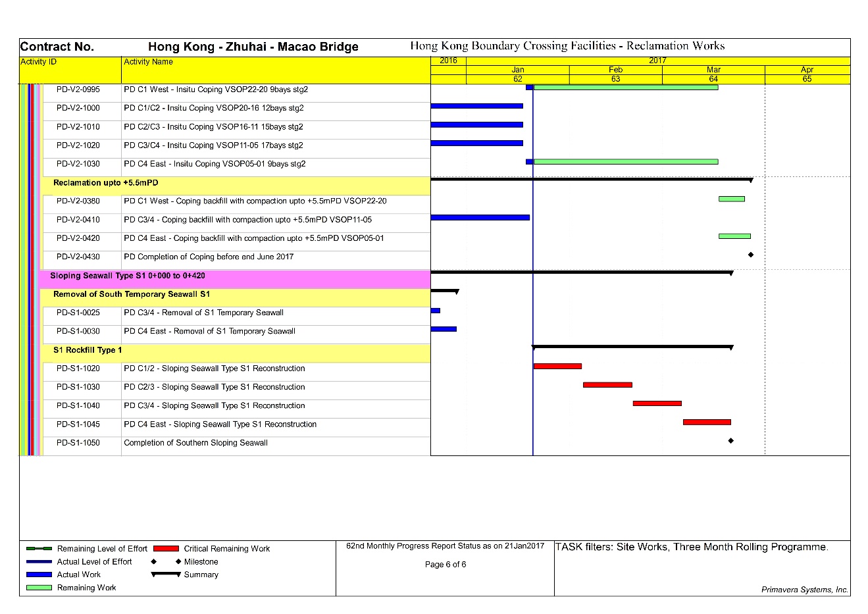
Task: Click the 62nd Monthly Progress Report status text
Action: [x=446, y=546]
